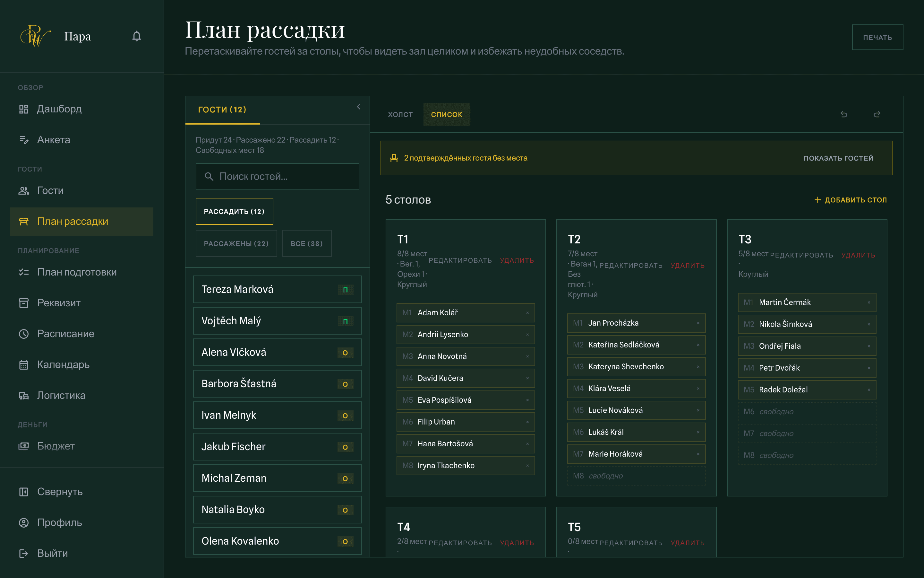This screenshot has width=924, height=578.
Task: Unseat Lucie Nováková
Action: [x=698, y=410]
